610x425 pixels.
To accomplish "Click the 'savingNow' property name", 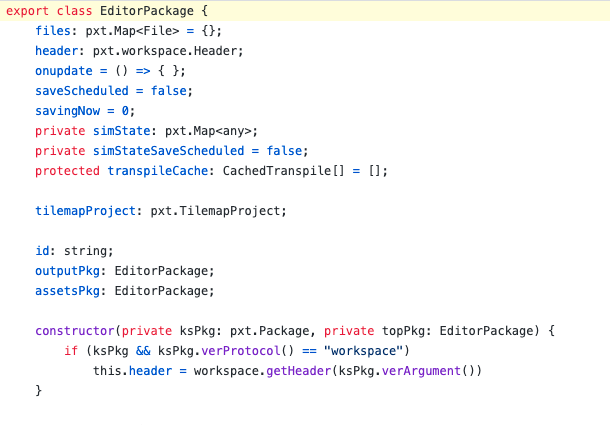I will tap(67, 111).
